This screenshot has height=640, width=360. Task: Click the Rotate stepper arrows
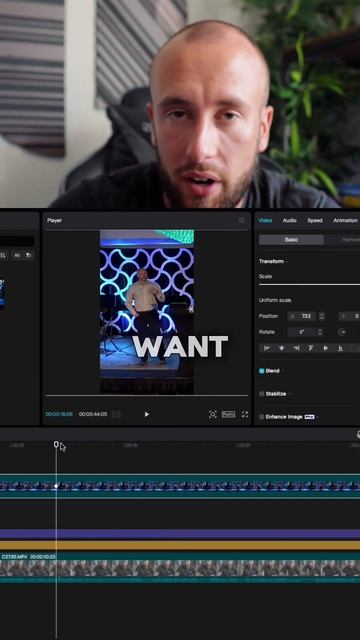point(320,332)
